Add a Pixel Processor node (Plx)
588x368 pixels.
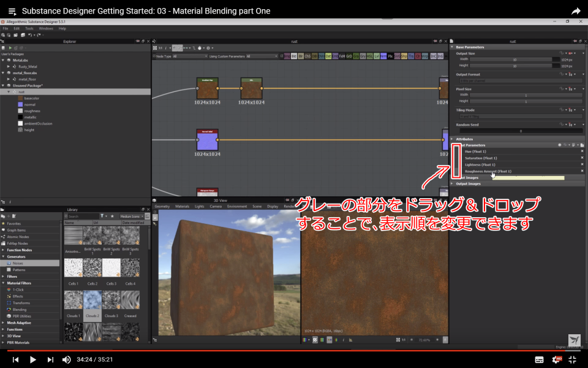390,56
